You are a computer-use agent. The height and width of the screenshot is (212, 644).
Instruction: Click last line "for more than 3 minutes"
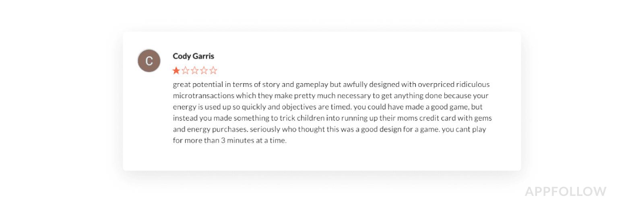pos(229,141)
